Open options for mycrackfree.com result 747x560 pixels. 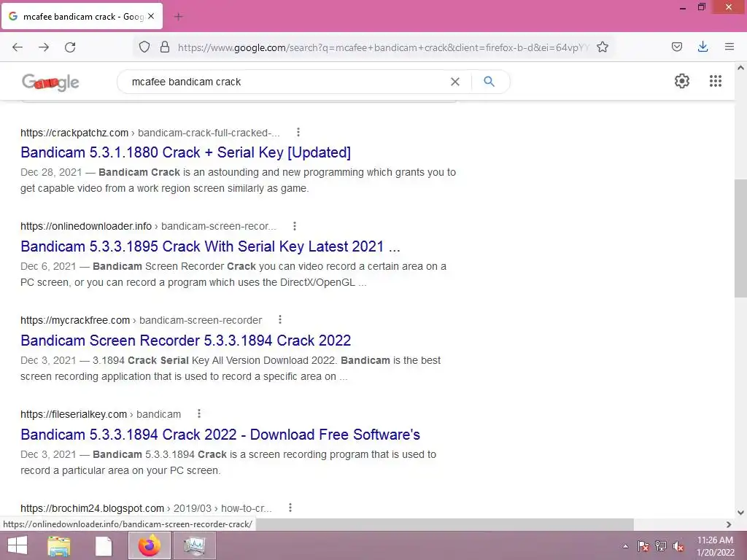coord(280,319)
